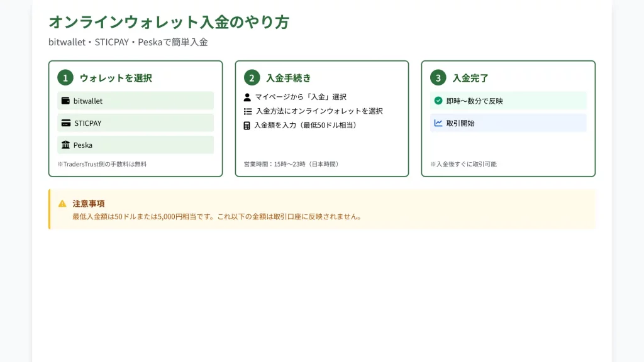Click the 取引開始 blue item
Viewport: 644px width, 362px height.
(508, 123)
